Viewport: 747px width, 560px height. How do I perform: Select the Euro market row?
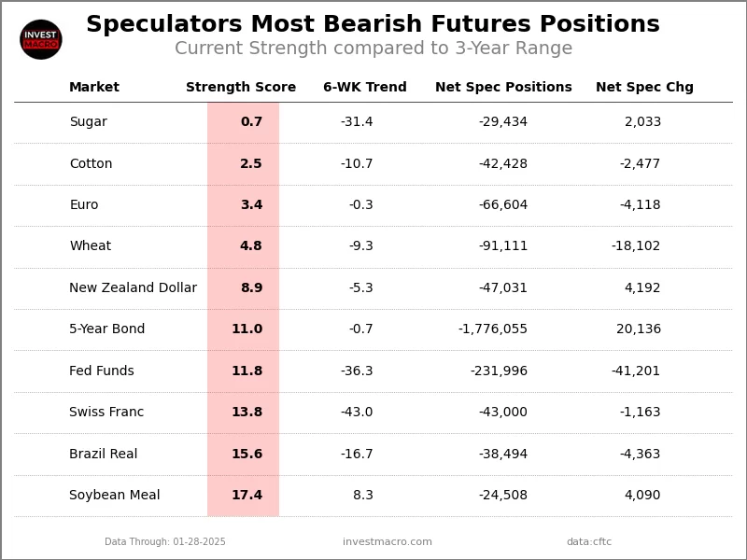[83, 205]
